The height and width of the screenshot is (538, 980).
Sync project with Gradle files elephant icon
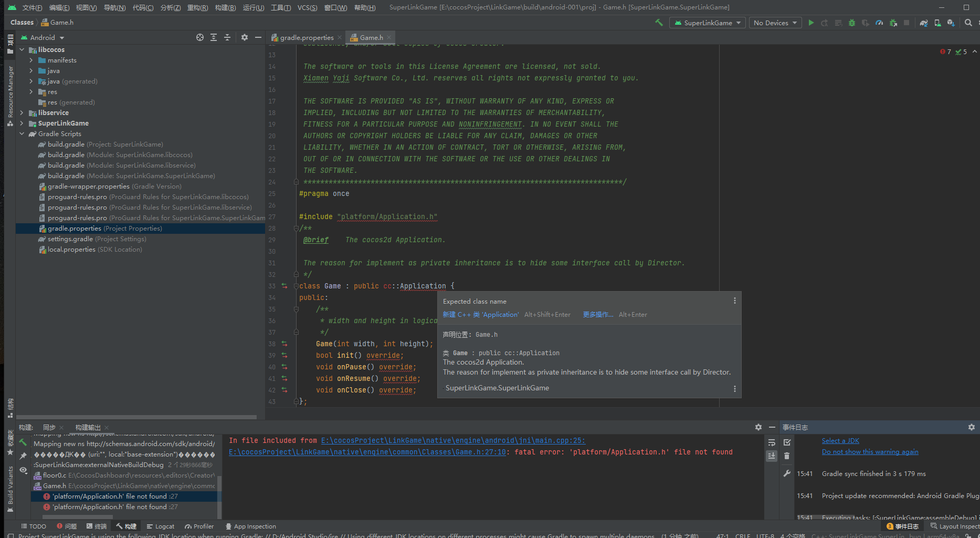(x=924, y=23)
